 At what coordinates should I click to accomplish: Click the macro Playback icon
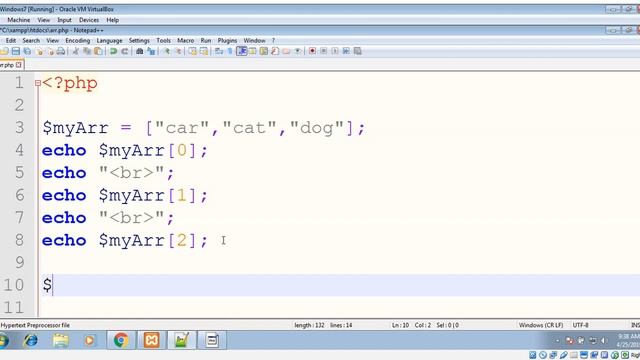click(335, 51)
